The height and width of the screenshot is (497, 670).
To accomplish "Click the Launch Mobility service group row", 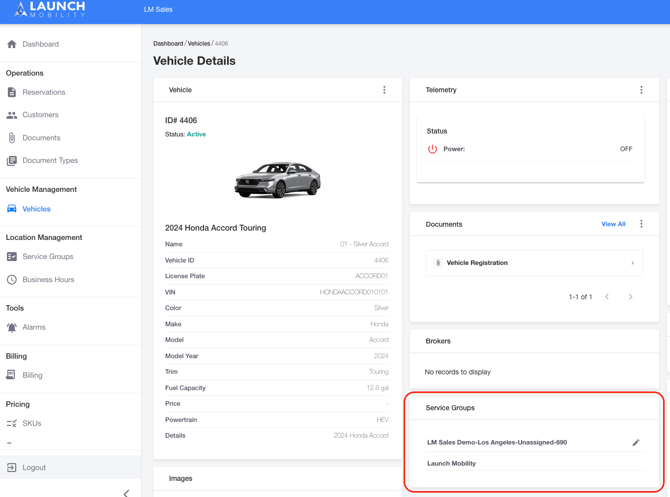I will click(x=534, y=463).
